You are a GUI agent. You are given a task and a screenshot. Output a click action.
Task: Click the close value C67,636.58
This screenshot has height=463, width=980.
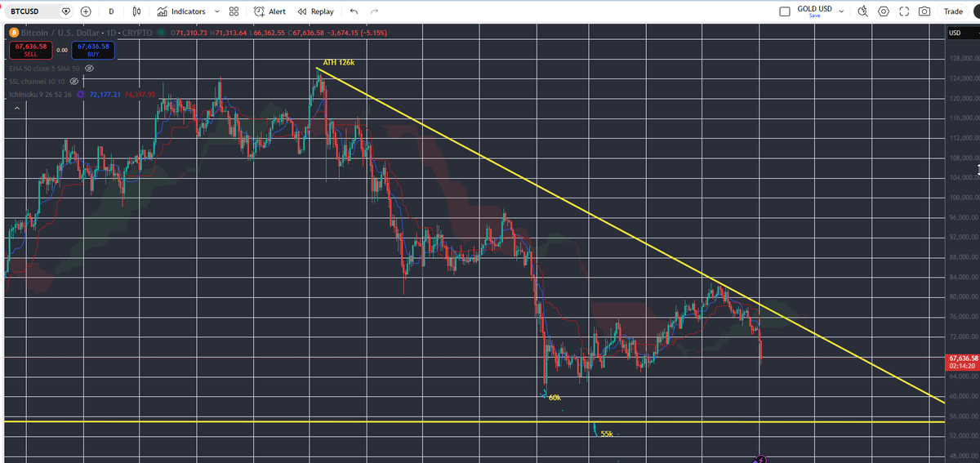pos(307,33)
